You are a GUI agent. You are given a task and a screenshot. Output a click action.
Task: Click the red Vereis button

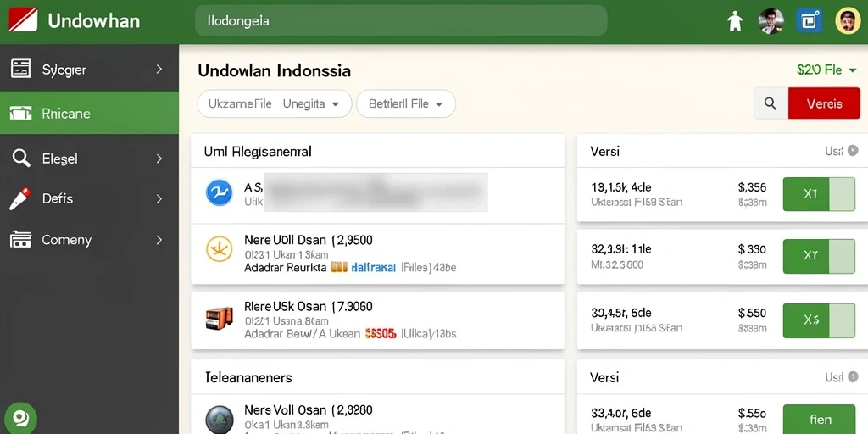(x=824, y=103)
